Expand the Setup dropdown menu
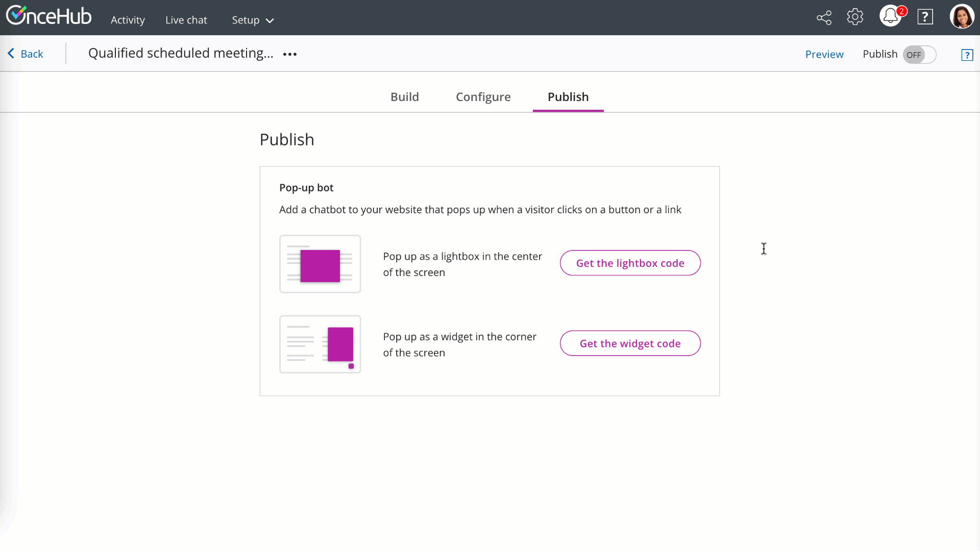Viewport: 980px width, 551px height. pos(253,20)
